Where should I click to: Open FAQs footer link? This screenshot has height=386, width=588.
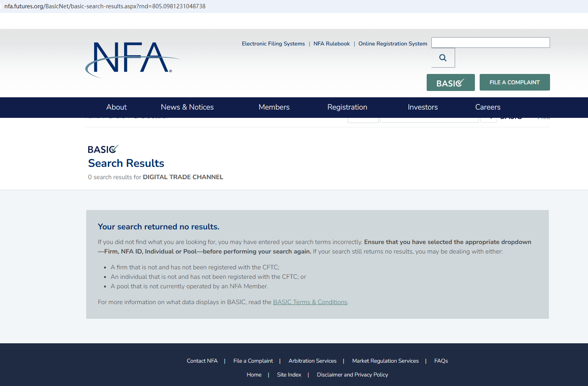(x=441, y=361)
